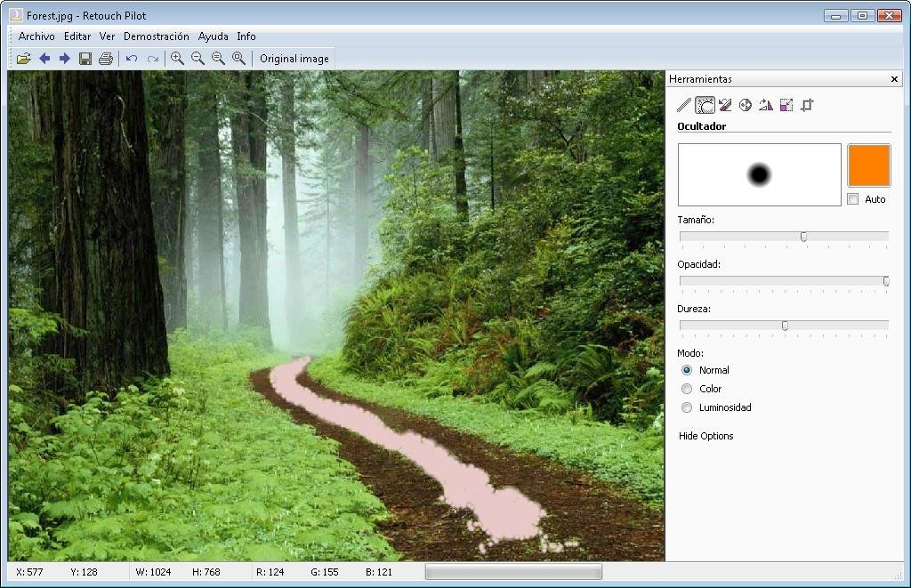Click the Y: 128 status bar value
Image resolution: width=911 pixels, height=588 pixels.
point(84,572)
